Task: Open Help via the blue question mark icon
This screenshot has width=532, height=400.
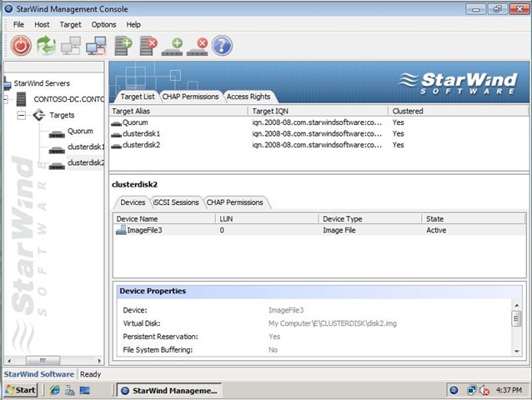Action: click(x=223, y=46)
